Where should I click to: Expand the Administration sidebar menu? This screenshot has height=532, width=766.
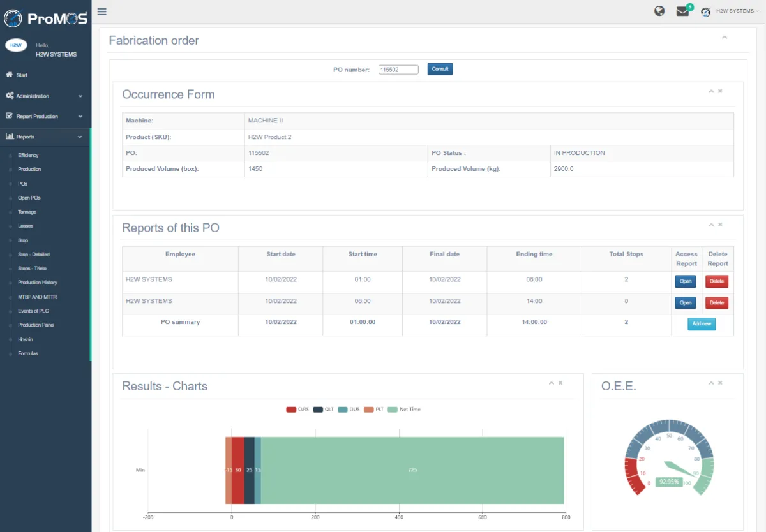[x=43, y=96]
